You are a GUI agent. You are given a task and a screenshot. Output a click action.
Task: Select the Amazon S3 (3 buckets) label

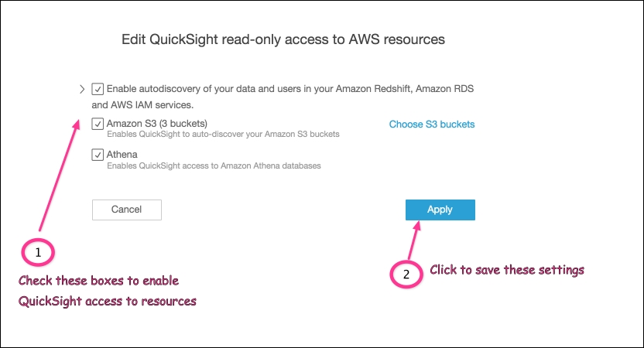pyautogui.click(x=157, y=124)
